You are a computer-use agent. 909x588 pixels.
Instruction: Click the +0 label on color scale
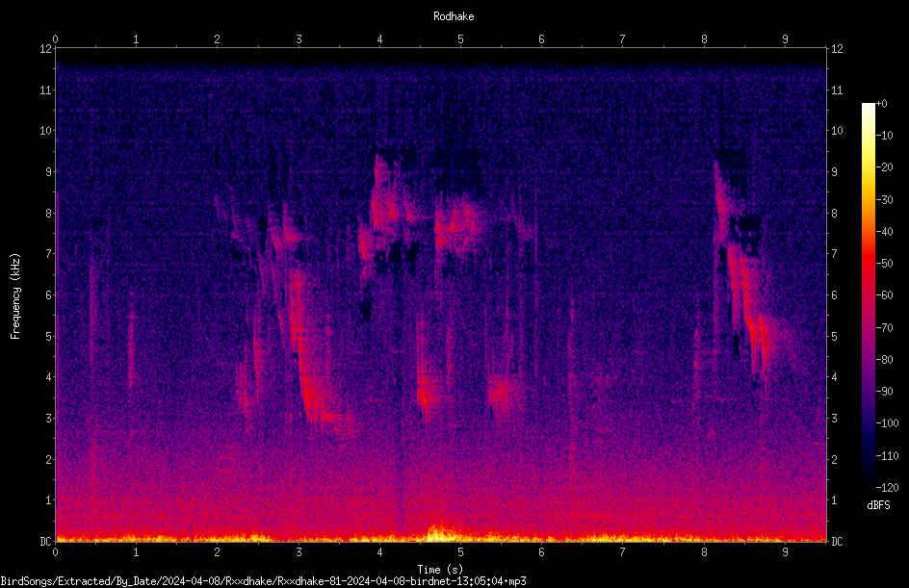pos(882,104)
